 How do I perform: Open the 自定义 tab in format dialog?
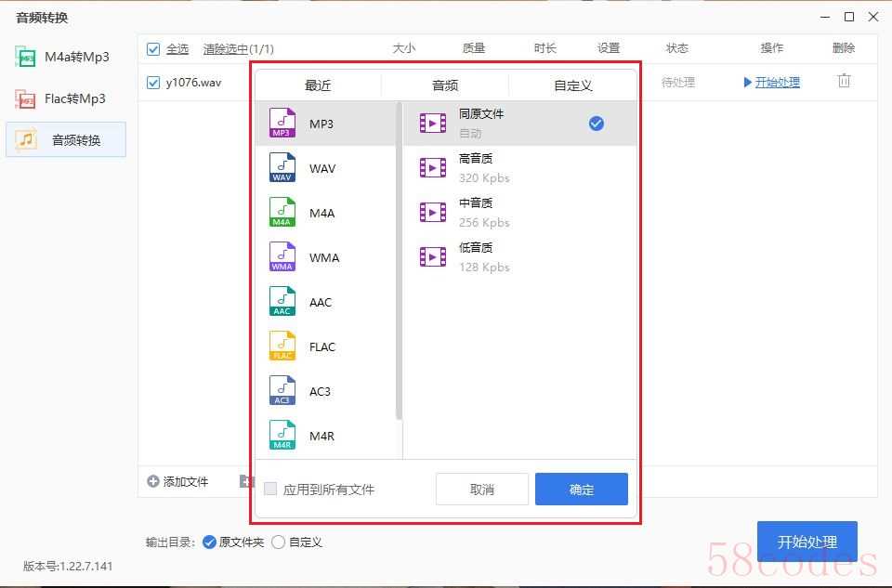point(573,85)
